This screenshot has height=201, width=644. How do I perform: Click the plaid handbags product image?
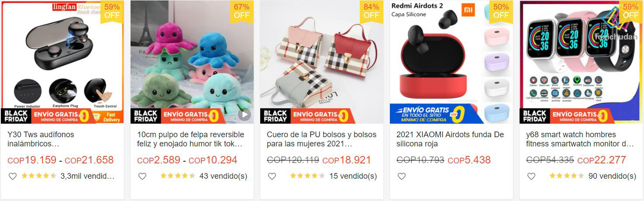pyautogui.click(x=322, y=62)
